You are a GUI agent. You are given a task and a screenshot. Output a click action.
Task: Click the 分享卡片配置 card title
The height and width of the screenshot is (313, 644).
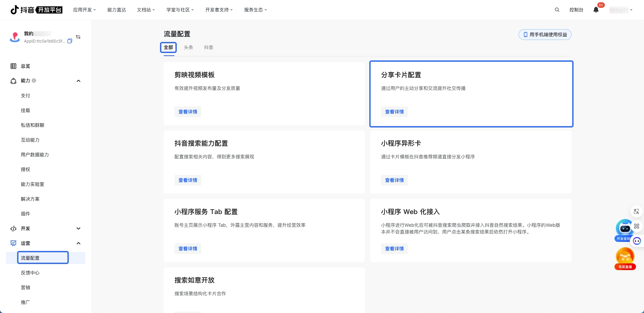click(401, 75)
